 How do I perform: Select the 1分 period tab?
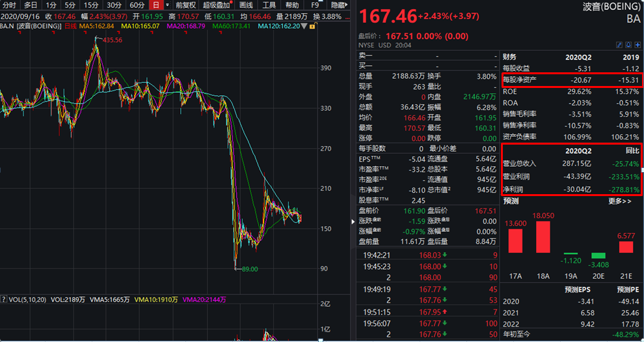pyautogui.click(x=51, y=5)
